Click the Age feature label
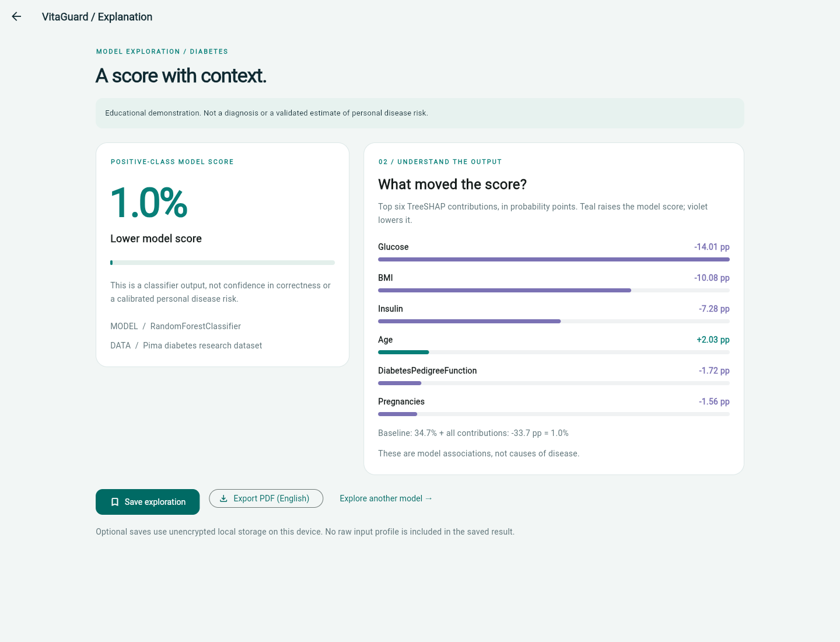The width and height of the screenshot is (840, 642). (385, 340)
